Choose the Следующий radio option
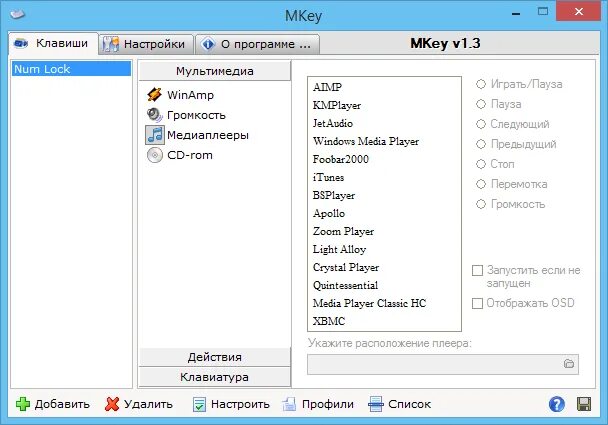 point(481,124)
